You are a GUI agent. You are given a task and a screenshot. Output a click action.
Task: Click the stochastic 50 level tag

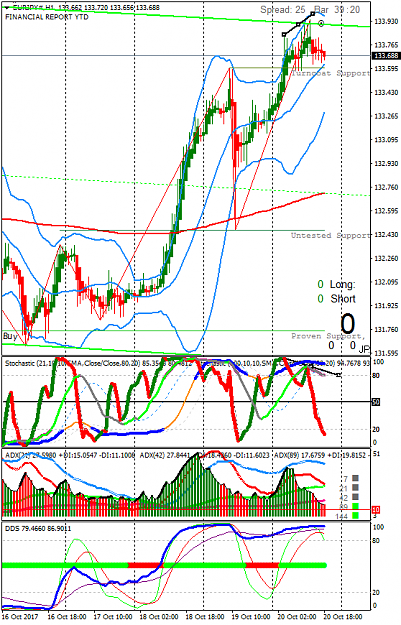[375, 403]
